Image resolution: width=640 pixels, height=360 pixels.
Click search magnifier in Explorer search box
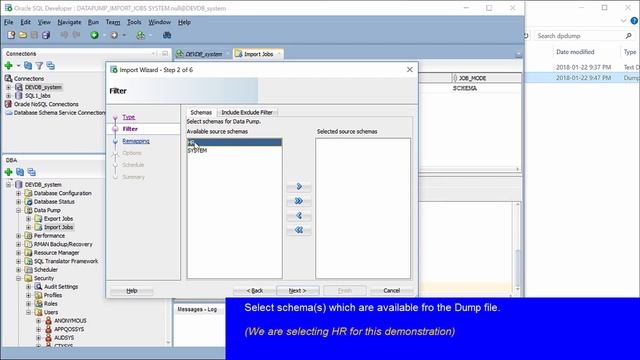point(629,36)
